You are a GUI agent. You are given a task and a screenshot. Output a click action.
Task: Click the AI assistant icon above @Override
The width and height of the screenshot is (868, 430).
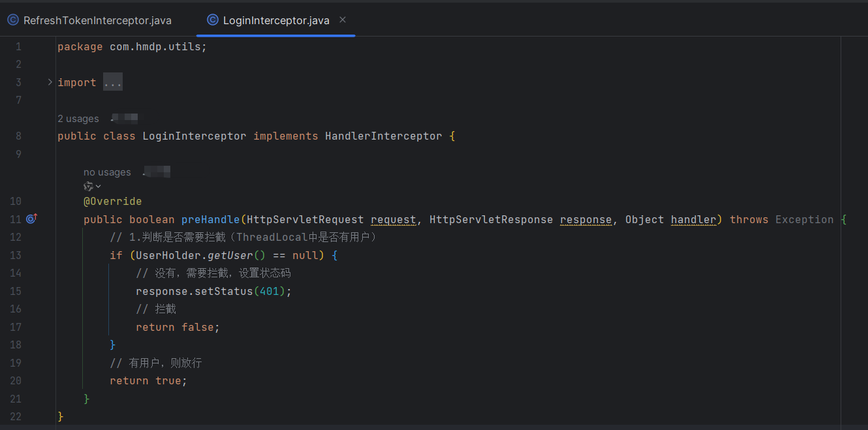[x=88, y=187]
